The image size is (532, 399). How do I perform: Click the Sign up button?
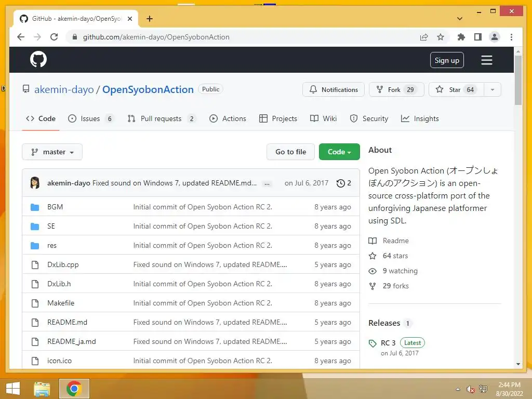tap(447, 60)
